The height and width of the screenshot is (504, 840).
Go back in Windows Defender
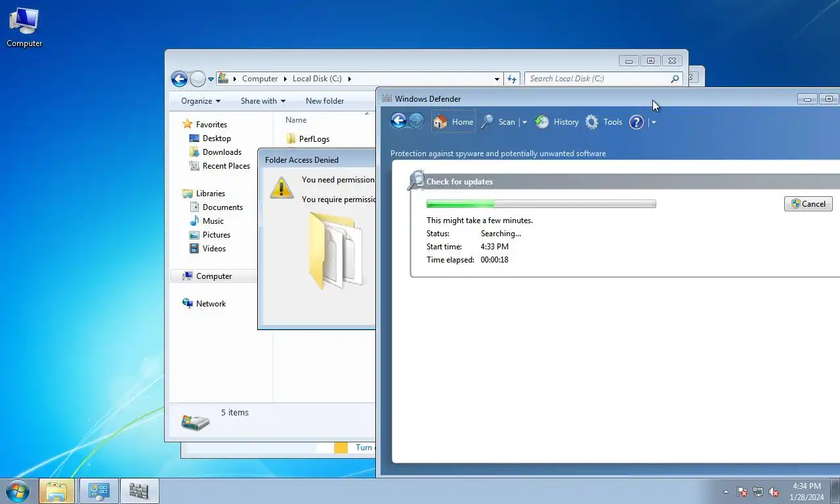[398, 121]
